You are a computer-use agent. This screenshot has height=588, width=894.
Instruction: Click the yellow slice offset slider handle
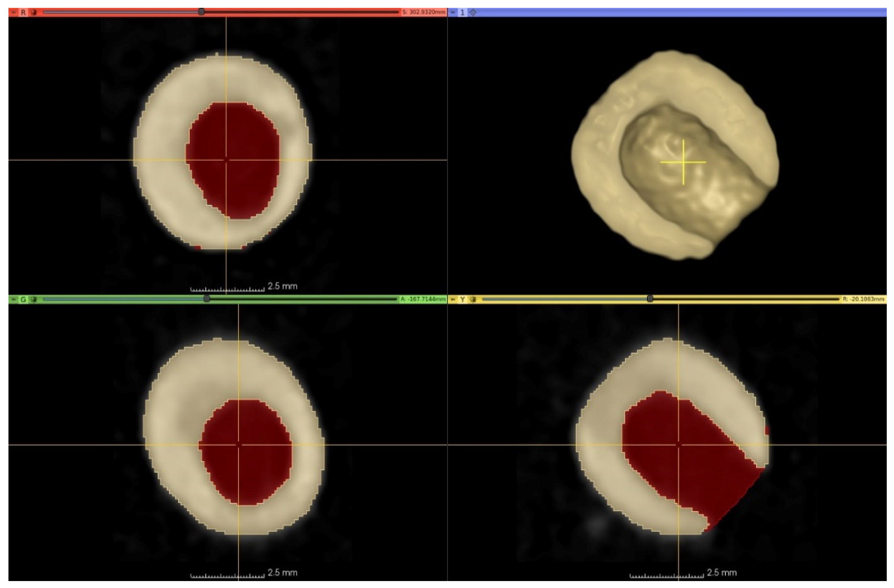coord(650,299)
